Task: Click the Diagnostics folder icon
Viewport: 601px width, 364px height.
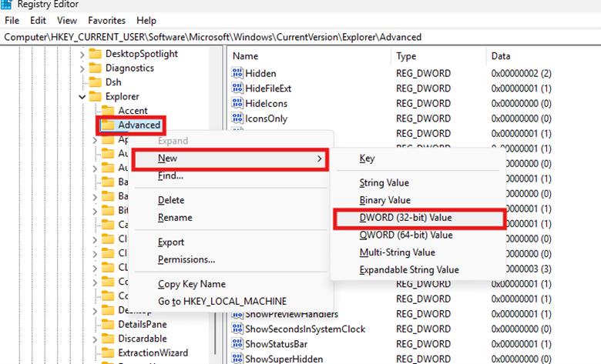Action: [95, 68]
